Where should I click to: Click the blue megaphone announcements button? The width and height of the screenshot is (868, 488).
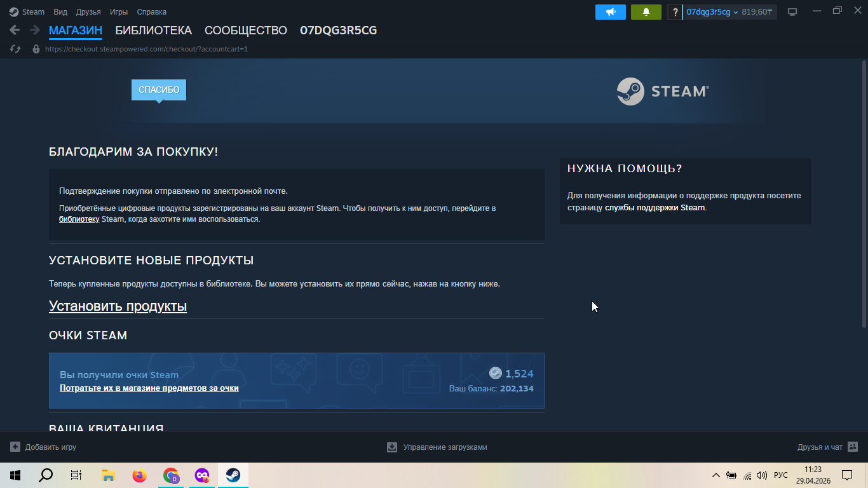(x=611, y=12)
